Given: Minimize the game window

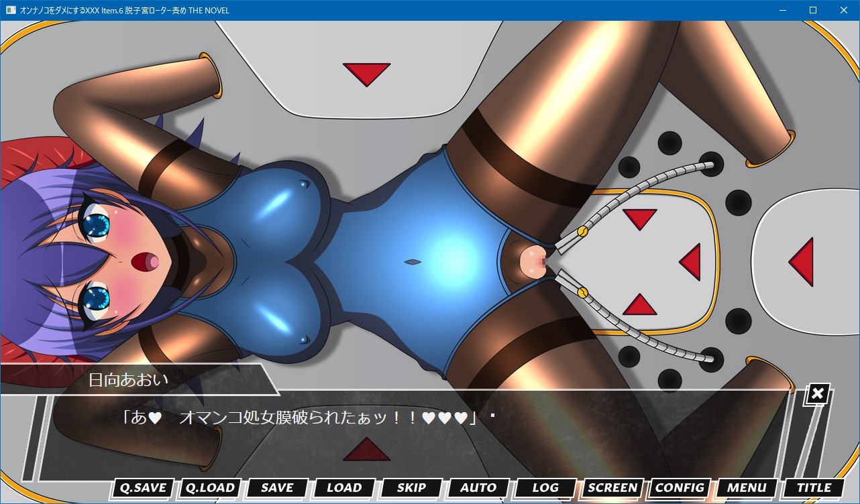Looking at the screenshot, I should (782, 10).
